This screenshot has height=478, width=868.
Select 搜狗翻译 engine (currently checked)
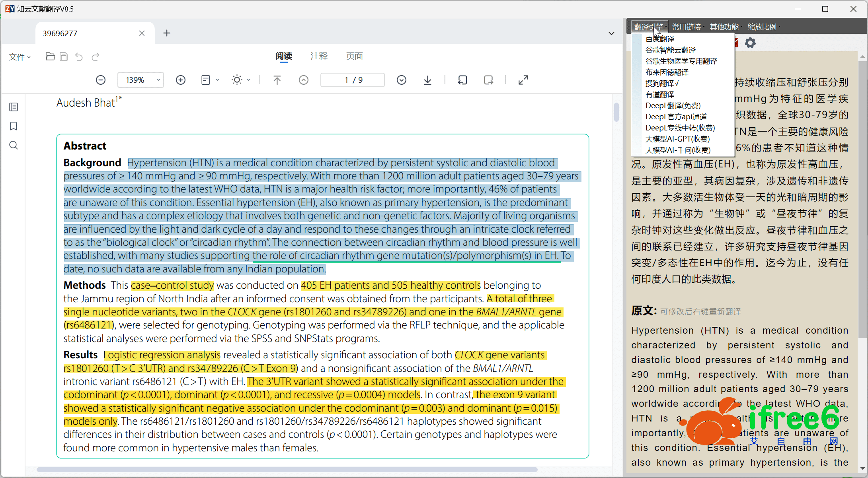(662, 84)
